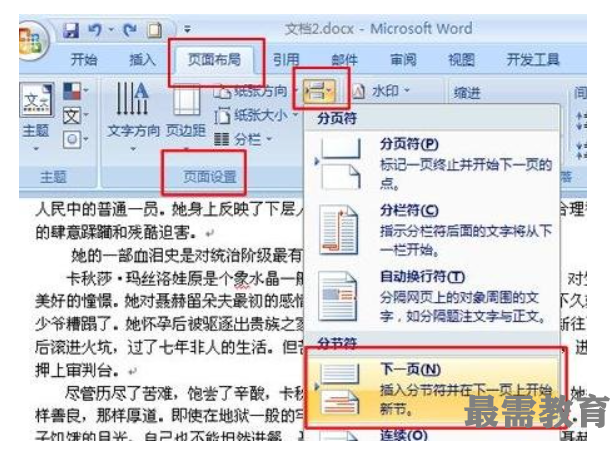Viewport: 616px width, 451px height.
Task: Click the page break icon in menu
Action: point(340,164)
